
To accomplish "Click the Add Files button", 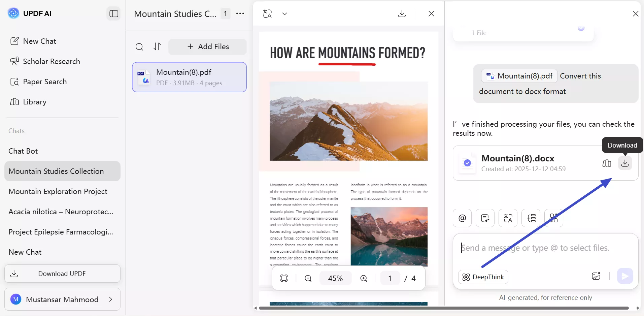I will (207, 46).
